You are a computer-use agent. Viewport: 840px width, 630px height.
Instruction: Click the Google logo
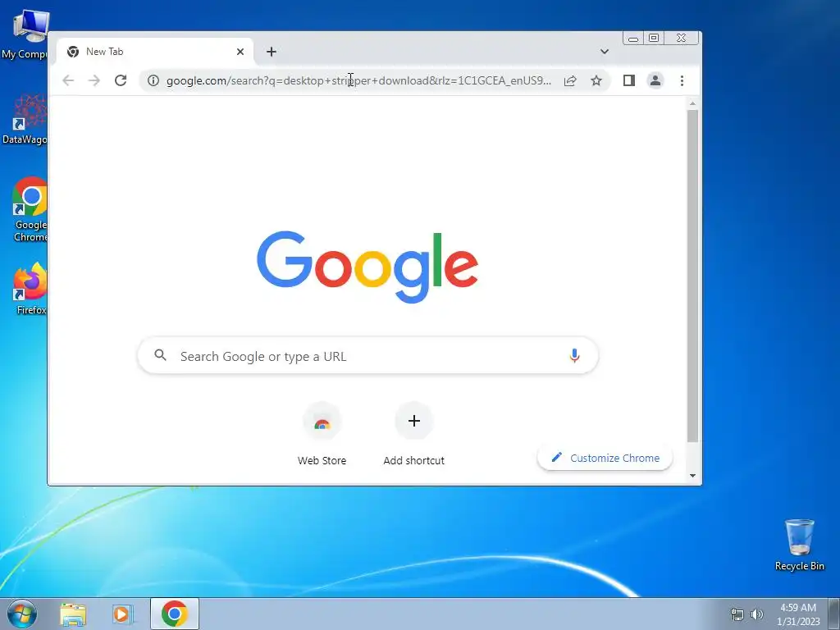tap(367, 267)
